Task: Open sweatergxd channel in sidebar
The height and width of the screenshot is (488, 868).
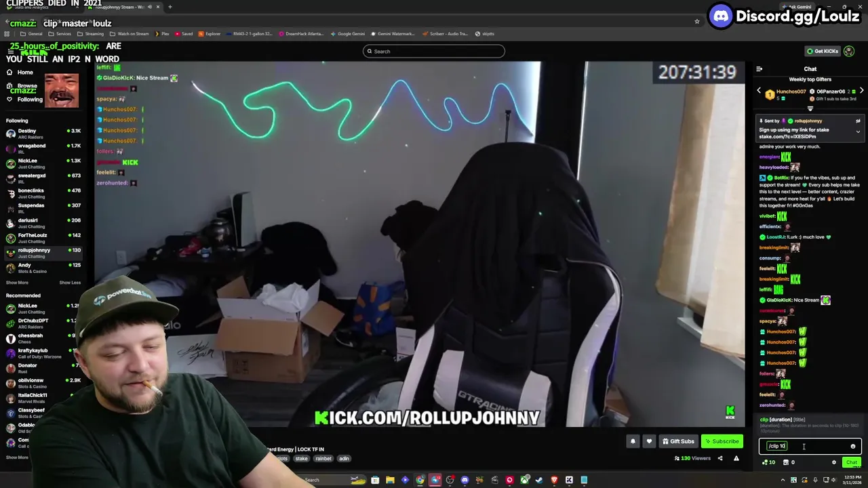Action: (43, 178)
